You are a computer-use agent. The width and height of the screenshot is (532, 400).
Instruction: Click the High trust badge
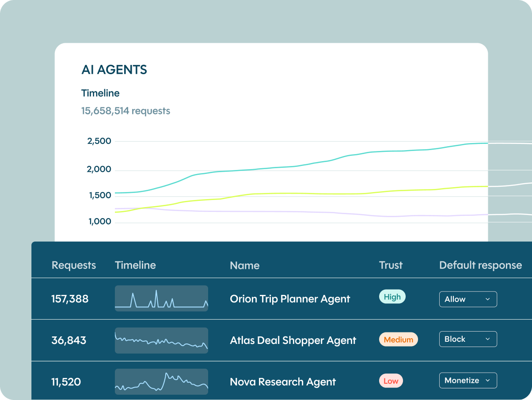[x=392, y=297]
